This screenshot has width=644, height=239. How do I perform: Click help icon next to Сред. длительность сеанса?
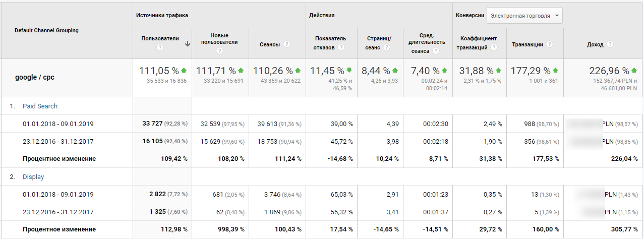point(436,51)
